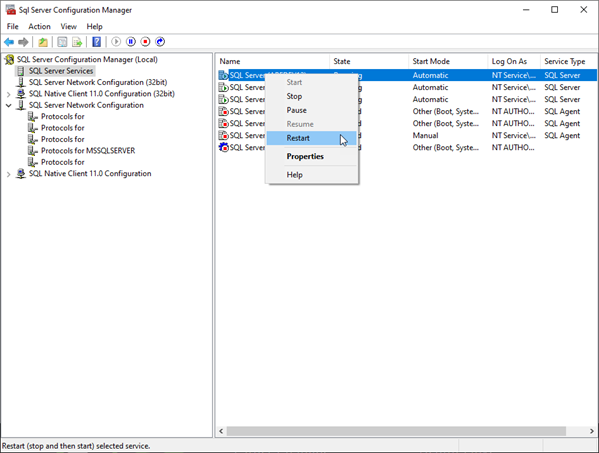Click the app icon in the title bar
Viewport: 599px width, 453px height.
(x=11, y=10)
